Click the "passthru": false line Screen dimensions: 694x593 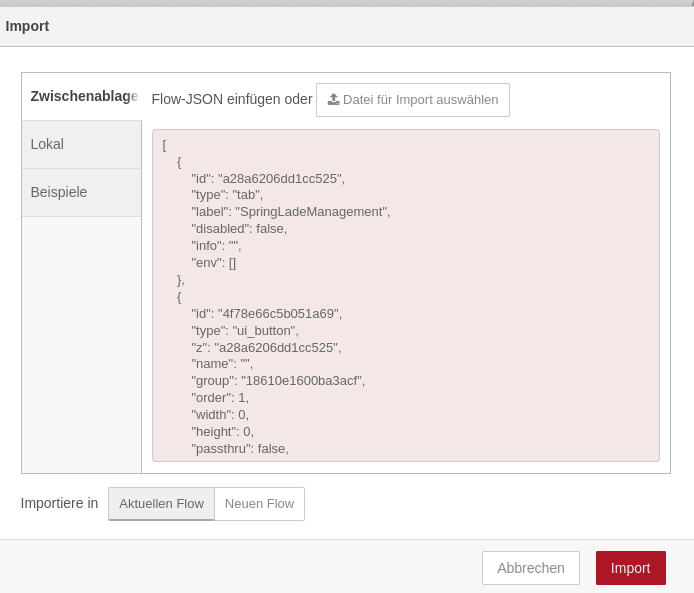click(240, 449)
